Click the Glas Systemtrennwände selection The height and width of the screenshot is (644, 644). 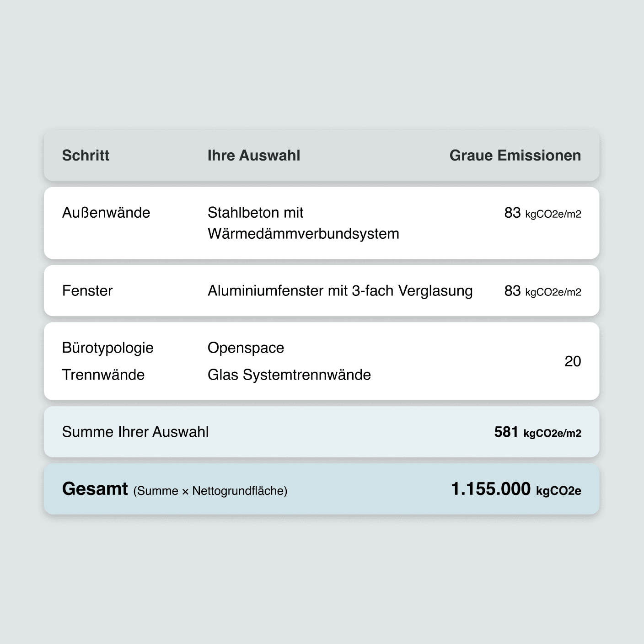[289, 375]
